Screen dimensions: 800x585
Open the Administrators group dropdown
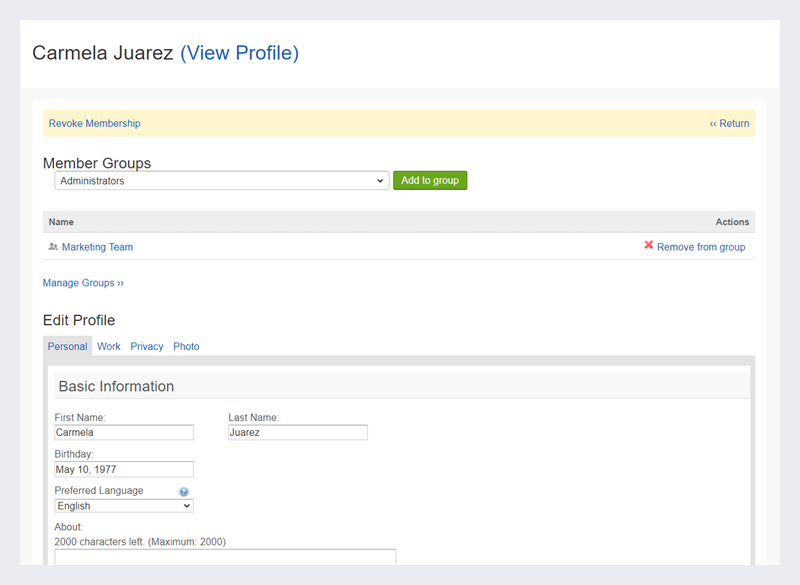tap(222, 181)
